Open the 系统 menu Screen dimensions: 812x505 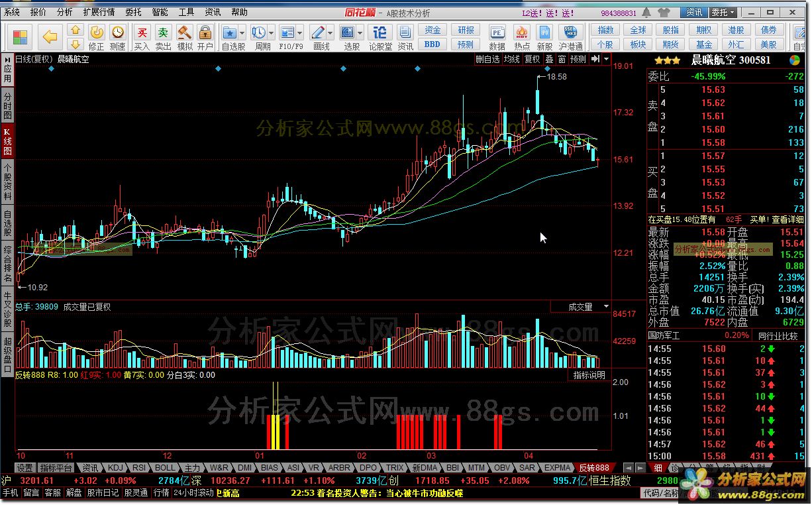coord(12,13)
